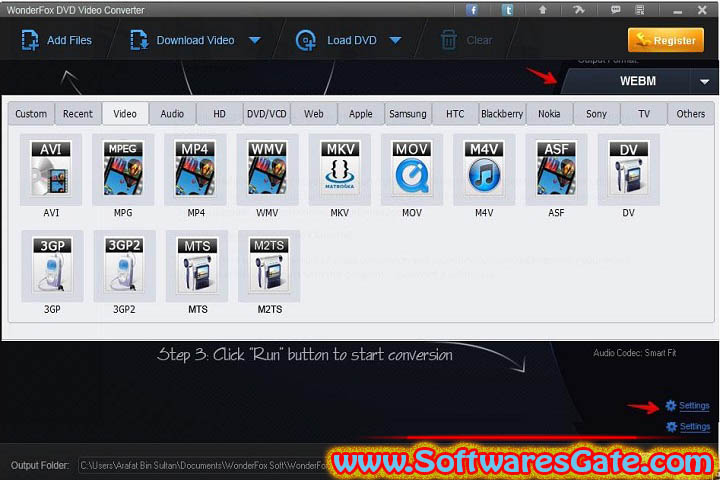This screenshot has height=480, width=720.
Task: Open the DVD/VCD tab
Action: pyautogui.click(x=267, y=114)
